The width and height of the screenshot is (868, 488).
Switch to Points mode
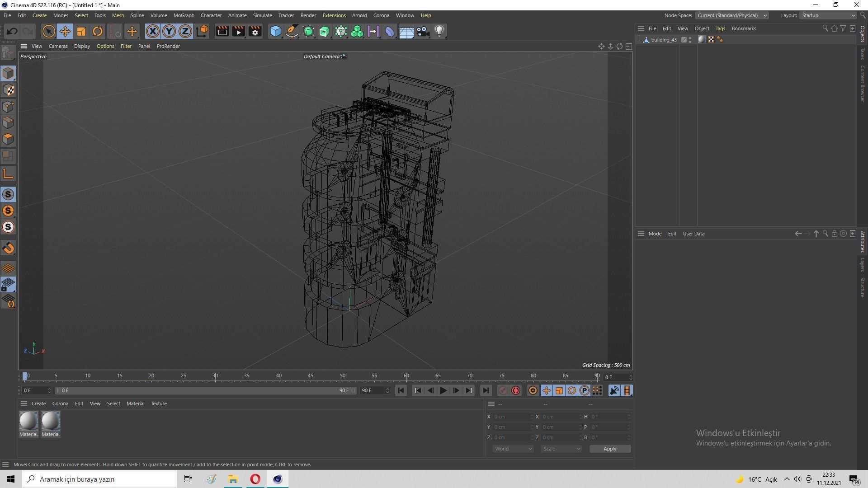pos(8,106)
